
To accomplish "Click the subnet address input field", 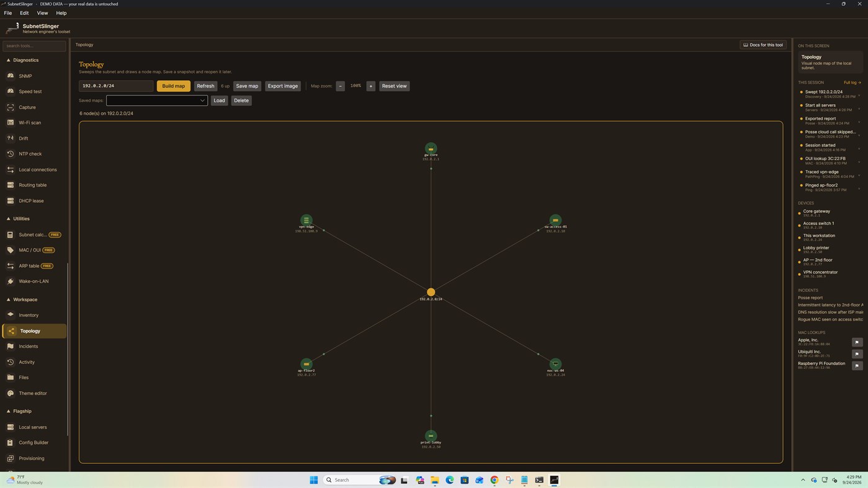I will (x=116, y=86).
